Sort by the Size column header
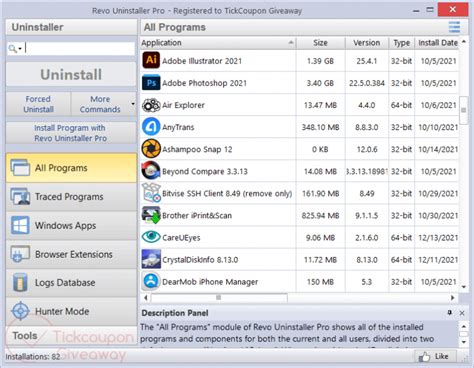This screenshot has height=368, width=474. (x=320, y=43)
